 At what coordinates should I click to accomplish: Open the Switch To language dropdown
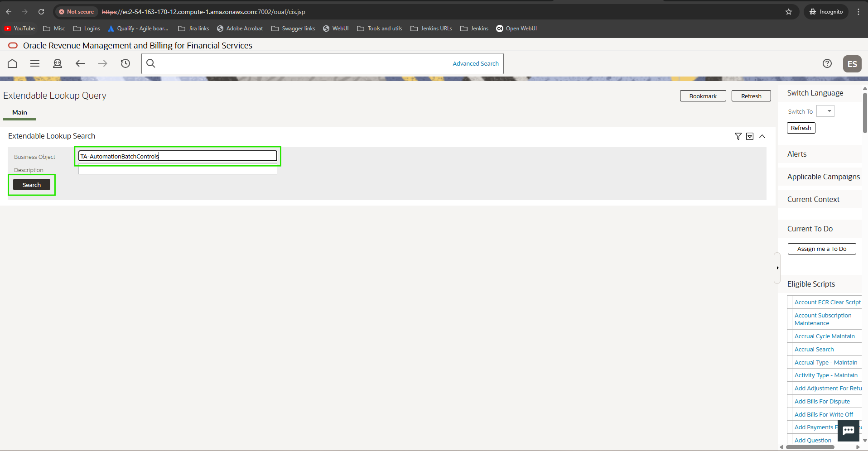(825, 111)
